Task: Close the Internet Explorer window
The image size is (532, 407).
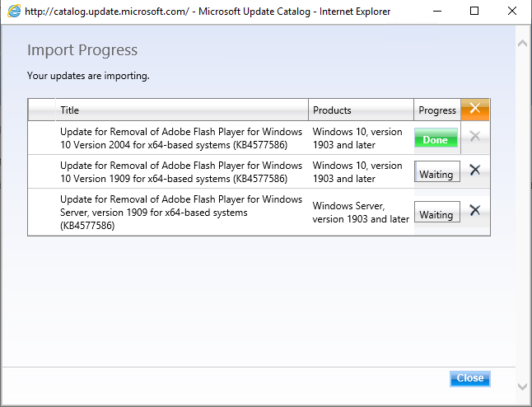Action: [512, 12]
